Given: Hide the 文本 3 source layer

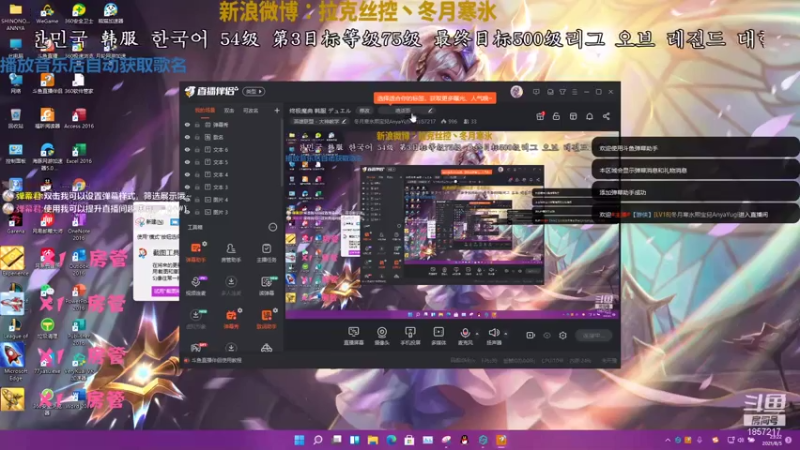Looking at the screenshot, I should tap(187, 187).
